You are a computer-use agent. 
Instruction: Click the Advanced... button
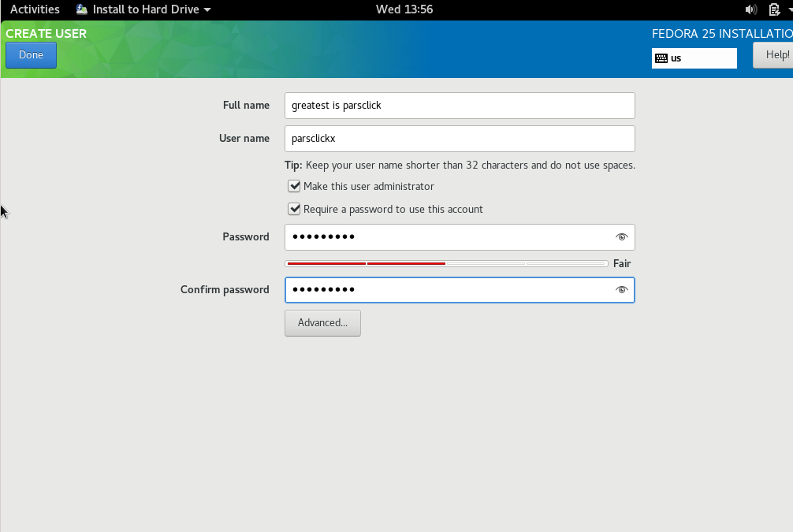click(x=322, y=323)
